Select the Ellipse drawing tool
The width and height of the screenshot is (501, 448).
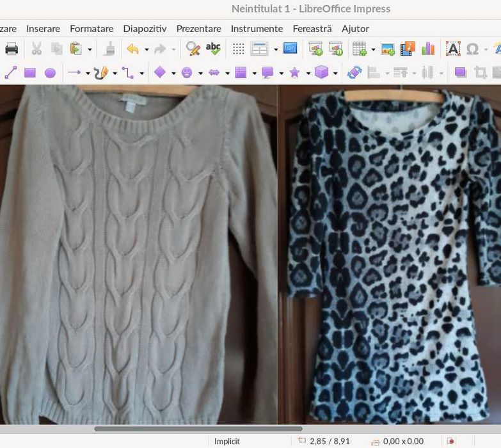tap(50, 73)
